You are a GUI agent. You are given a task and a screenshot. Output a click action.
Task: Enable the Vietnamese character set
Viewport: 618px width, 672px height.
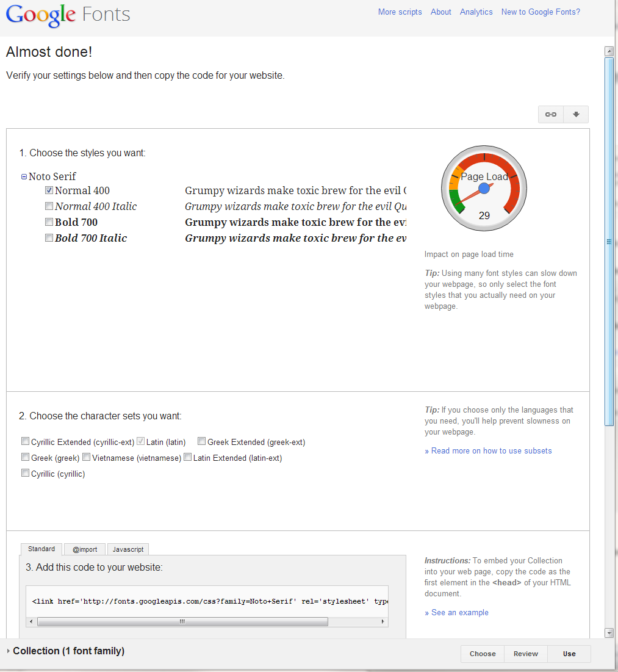(86, 457)
